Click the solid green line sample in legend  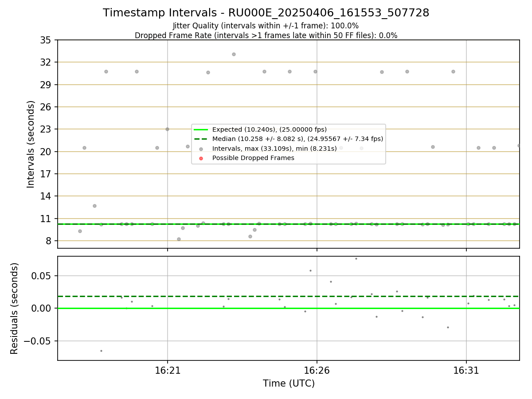click(201, 130)
